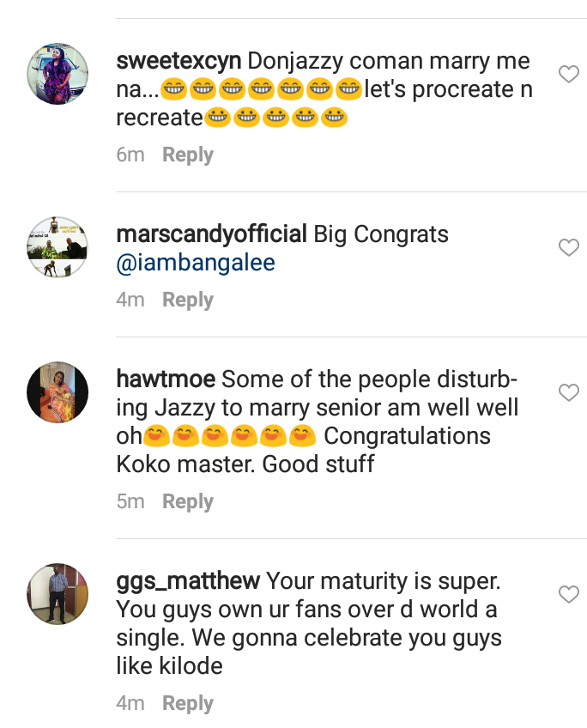Screen dimensions: 587x728
Task: Open sweetexcyn's profile picture
Action: 58,74
